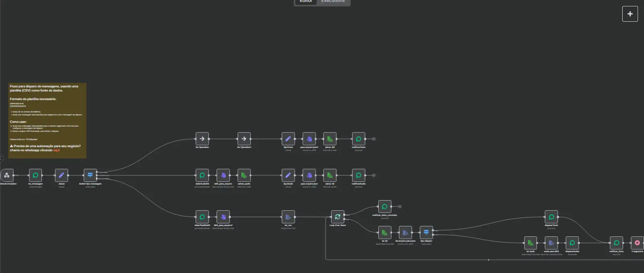This screenshot has width=644, height=273.
Task: Open the para arquivo json node
Action: coord(309,175)
